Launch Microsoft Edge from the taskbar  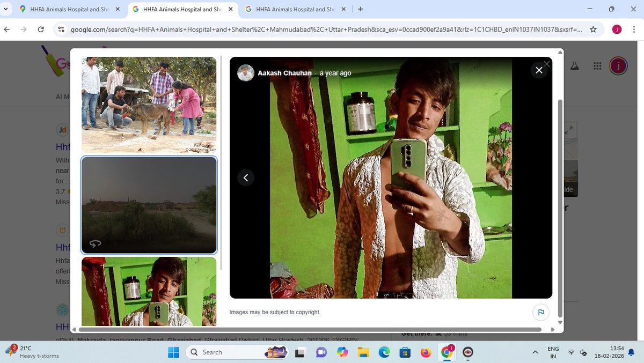[384, 352]
